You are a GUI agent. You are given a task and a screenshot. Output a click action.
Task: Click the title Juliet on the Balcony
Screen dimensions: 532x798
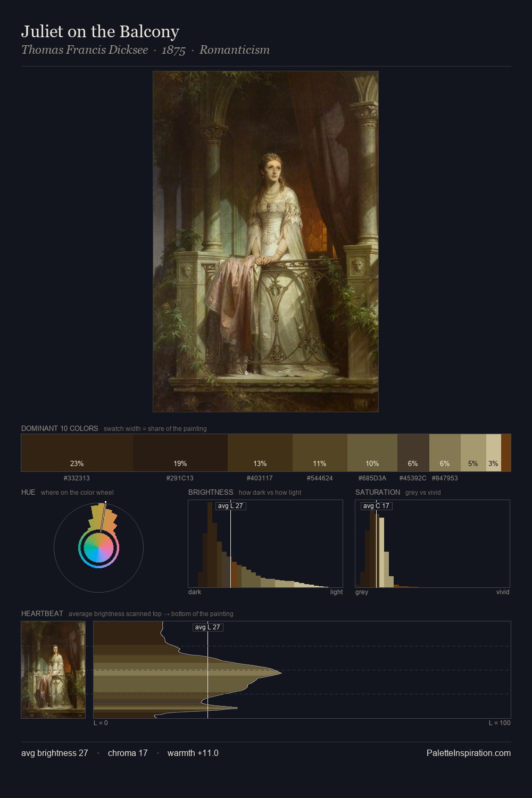point(100,31)
